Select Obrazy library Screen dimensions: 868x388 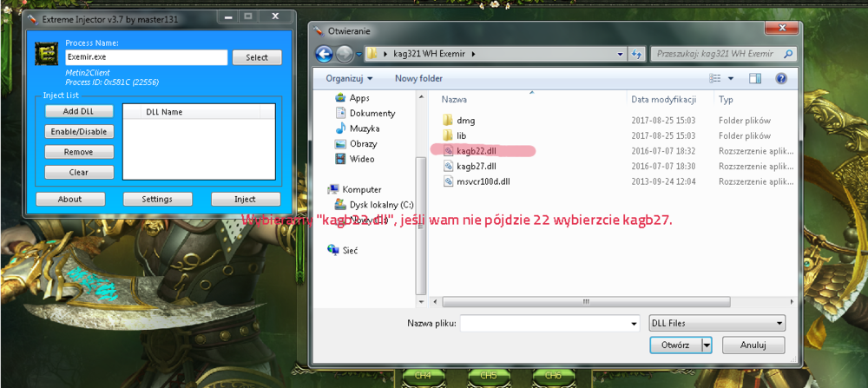tap(357, 144)
